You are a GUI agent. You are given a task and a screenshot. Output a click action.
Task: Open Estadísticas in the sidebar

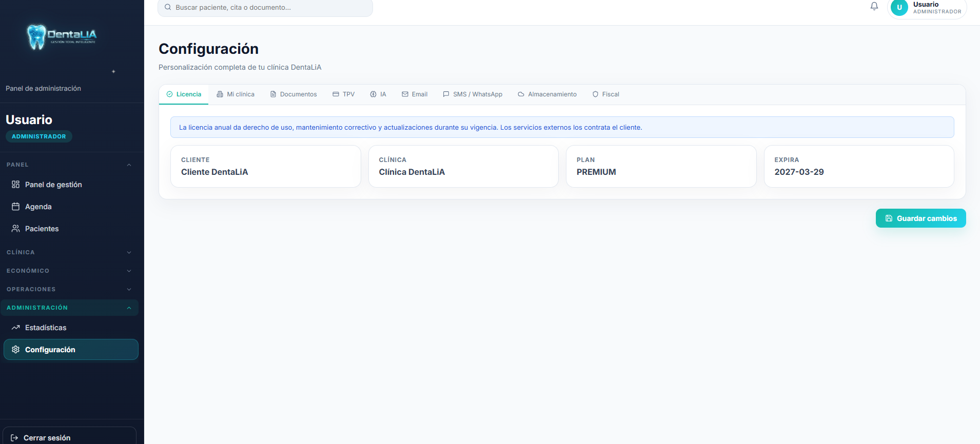pyautogui.click(x=46, y=328)
